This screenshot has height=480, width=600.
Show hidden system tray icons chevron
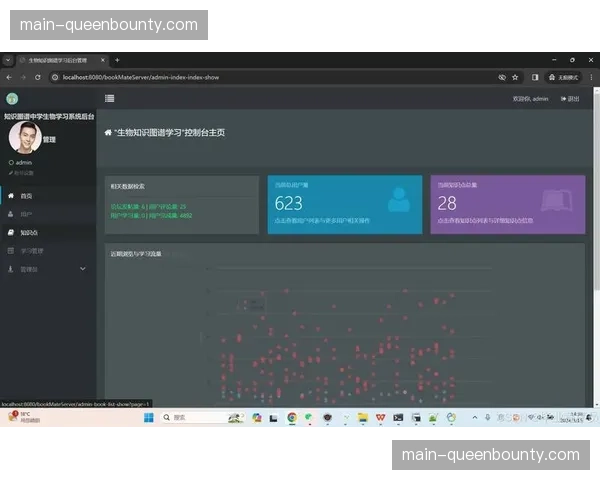click(474, 417)
